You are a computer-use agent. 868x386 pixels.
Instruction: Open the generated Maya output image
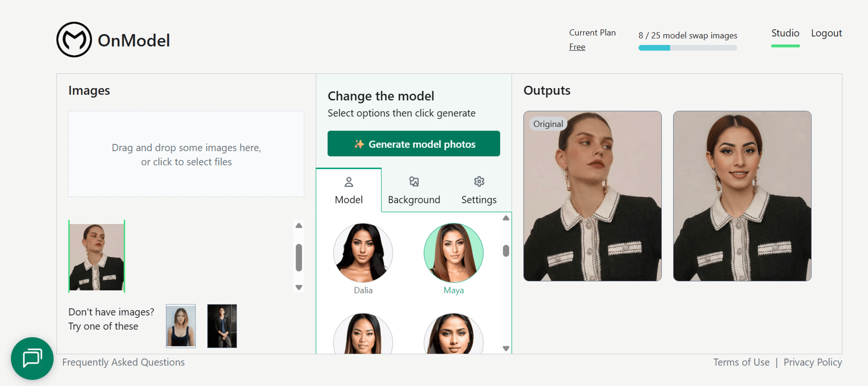[x=742, y=196]
